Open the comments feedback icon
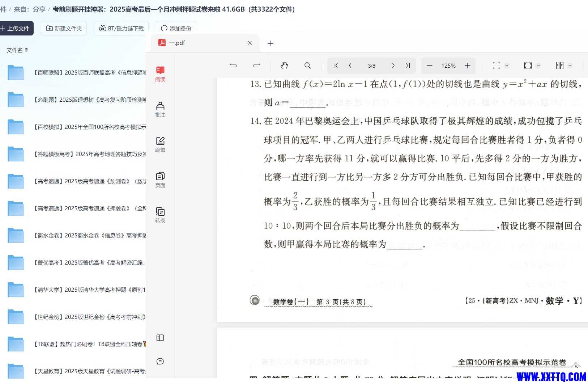This screenshot has width=588, height=384. click(x=160, y=361)
